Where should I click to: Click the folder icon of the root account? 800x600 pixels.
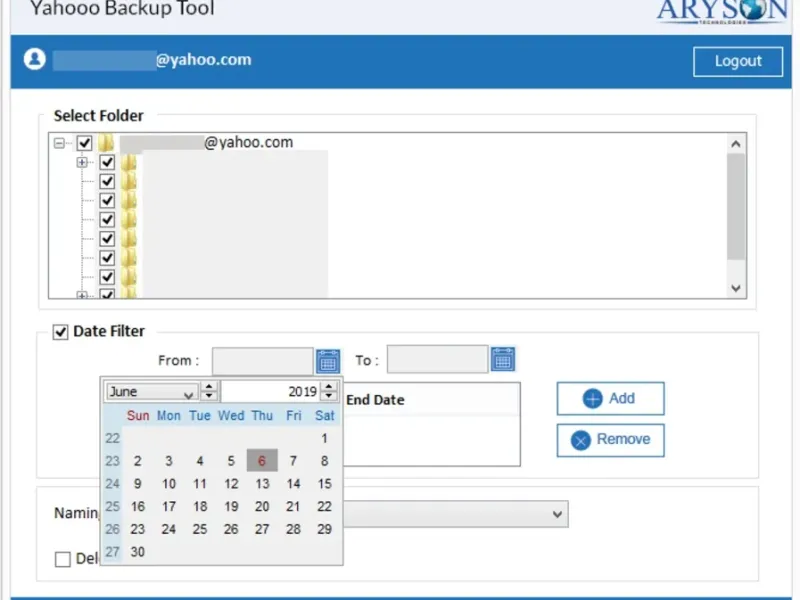point(106,143)
